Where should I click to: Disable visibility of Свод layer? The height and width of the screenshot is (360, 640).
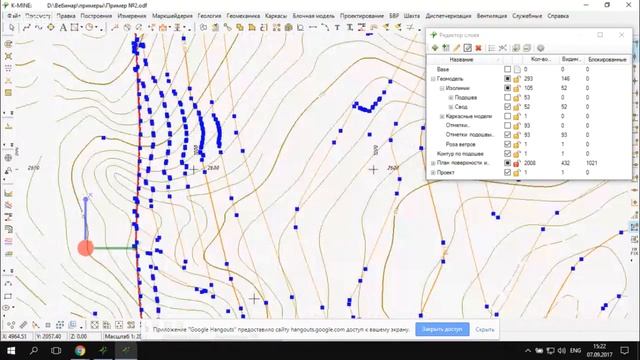point(507,107)
